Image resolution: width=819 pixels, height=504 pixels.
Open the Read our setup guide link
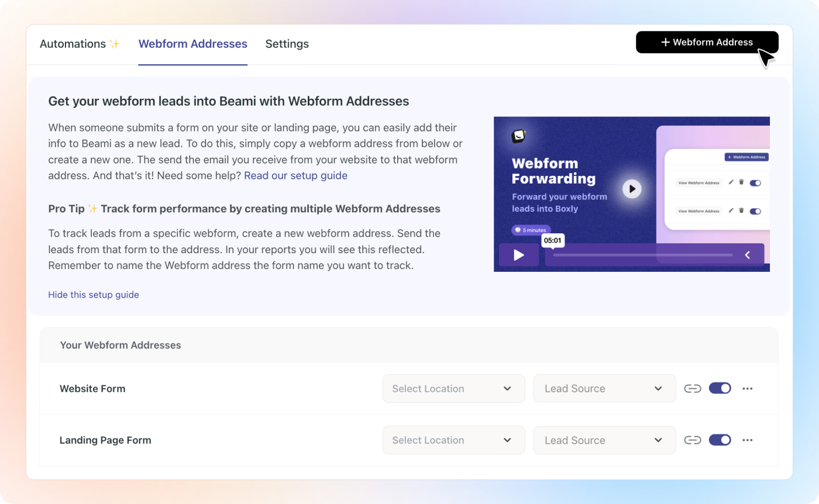pos(295,175)
